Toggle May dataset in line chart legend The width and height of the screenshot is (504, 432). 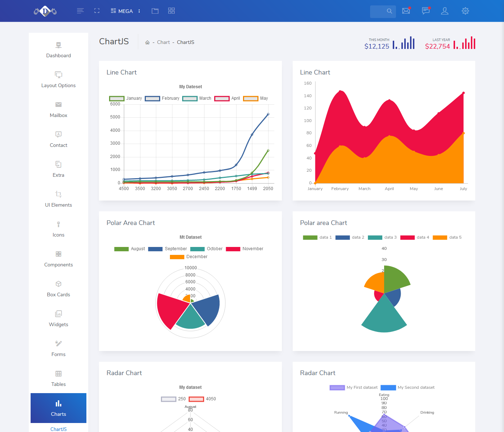[256, 98]
